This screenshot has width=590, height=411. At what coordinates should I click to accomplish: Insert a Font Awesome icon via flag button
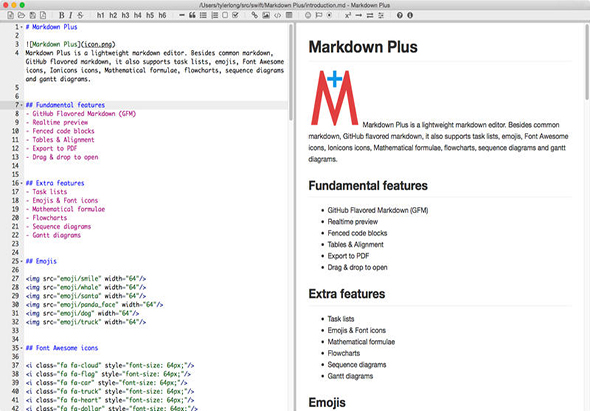coord(319,15)
